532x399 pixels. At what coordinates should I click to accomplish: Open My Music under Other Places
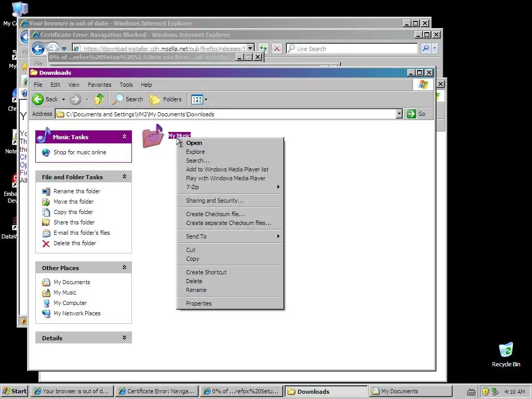(65, 292)
